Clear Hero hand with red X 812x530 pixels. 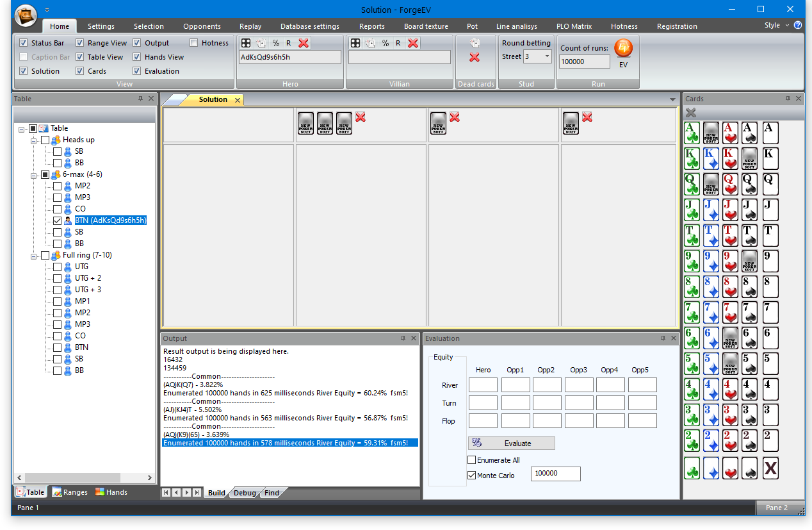(304, 43)
